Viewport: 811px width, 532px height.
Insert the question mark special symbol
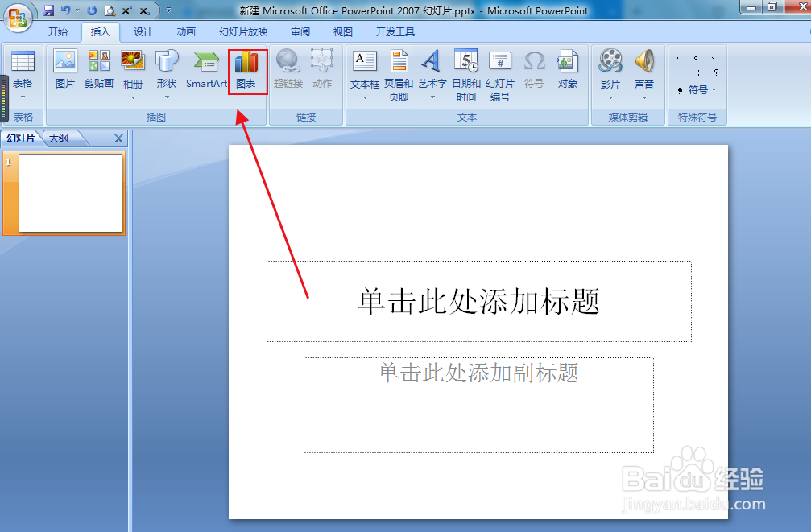click(x=716, y=72)
